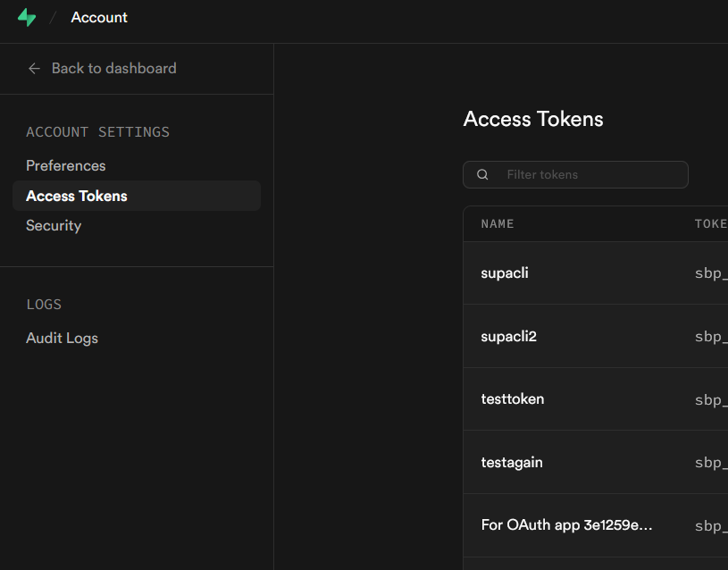Select the supacli2 token row
This screenshot has height=570, width=728.
(x=508, y=336)
